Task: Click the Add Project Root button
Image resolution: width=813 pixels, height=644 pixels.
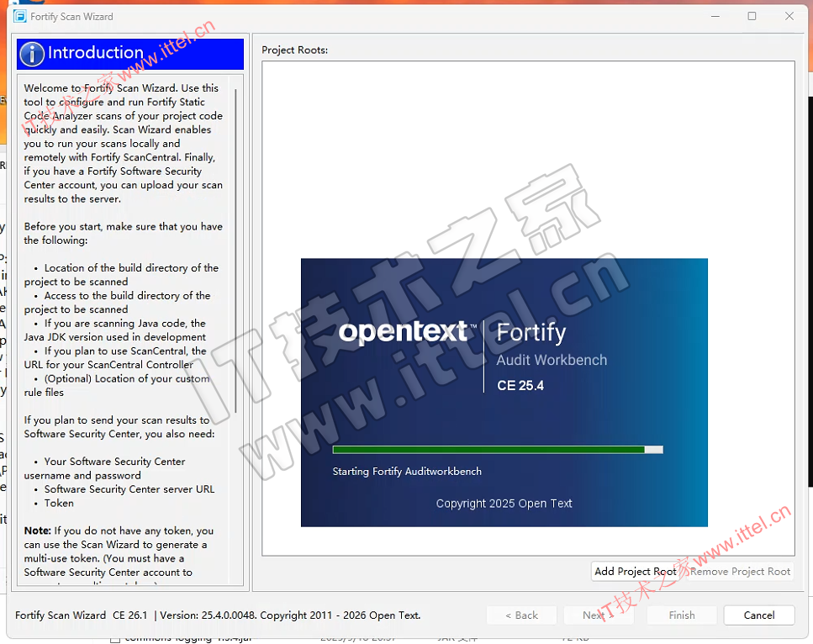Action: pyautogui.click(x=635, y=572)
